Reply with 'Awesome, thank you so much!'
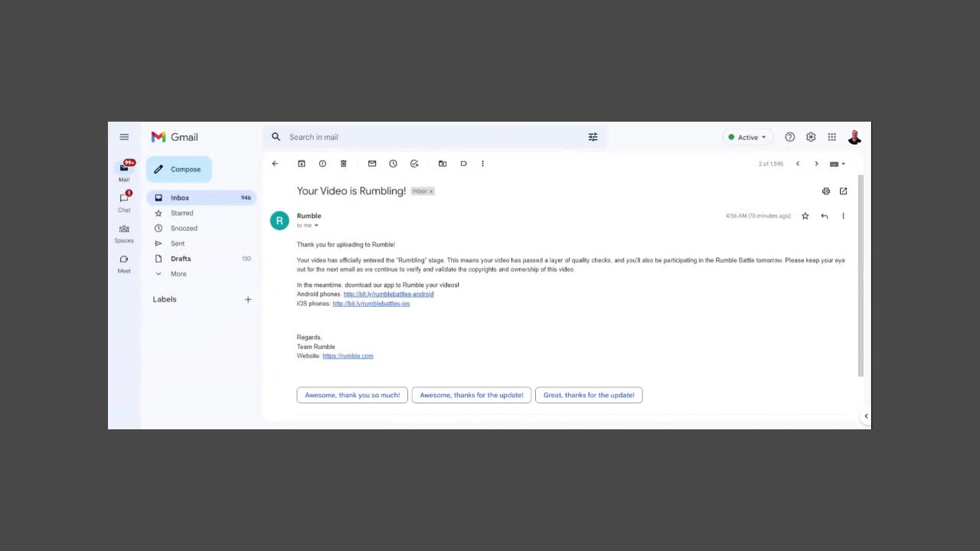This screenshot has width=980, height=551. tap(352, 395)
